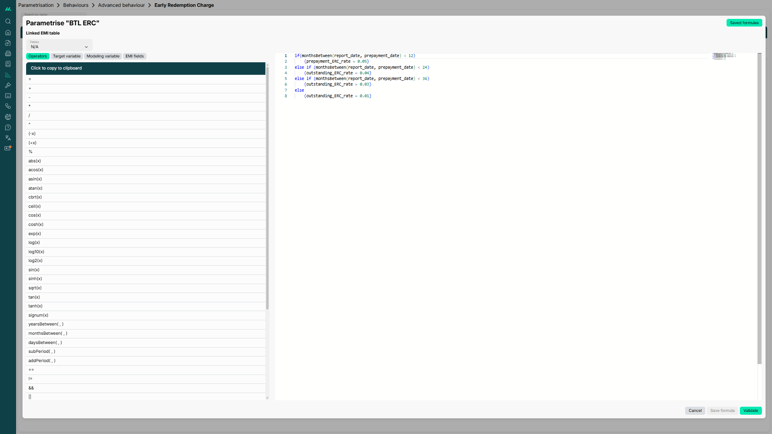Copy the daysBetween( , ) function

pos(146,342)
